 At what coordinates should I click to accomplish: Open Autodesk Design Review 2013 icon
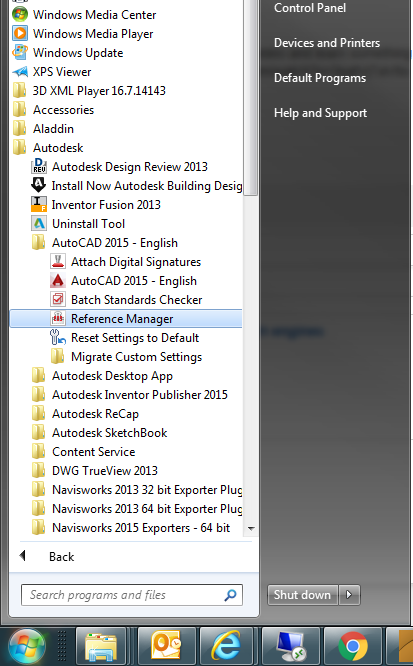(39, 166)
